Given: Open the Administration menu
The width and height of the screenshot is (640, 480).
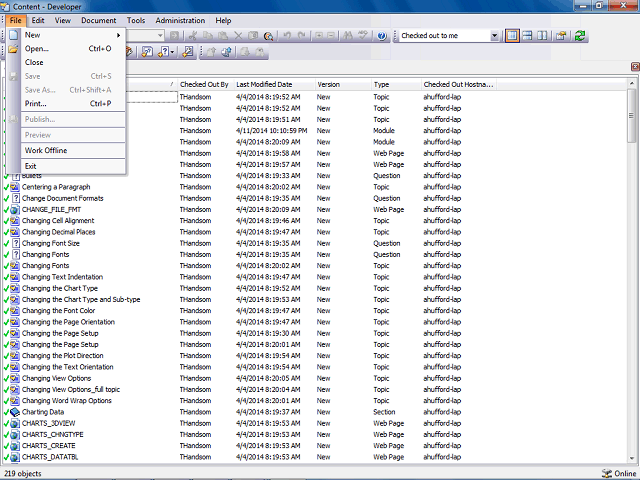Looking at the screenshot, I should point(180,20).
